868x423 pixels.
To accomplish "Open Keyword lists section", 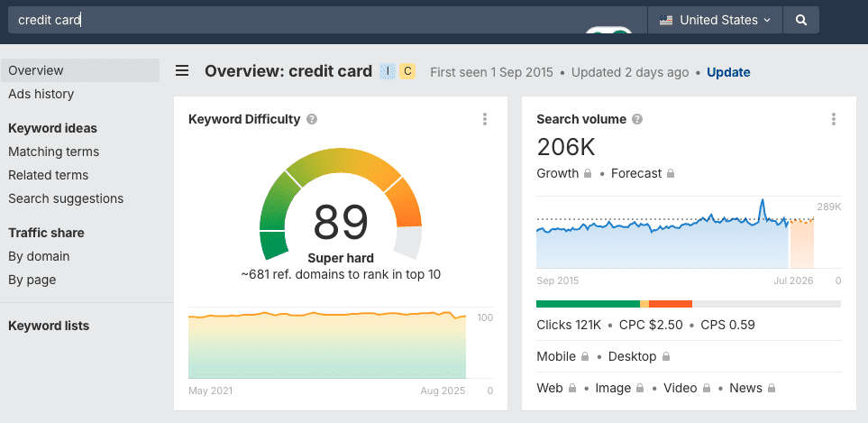I will pos(49,326).
